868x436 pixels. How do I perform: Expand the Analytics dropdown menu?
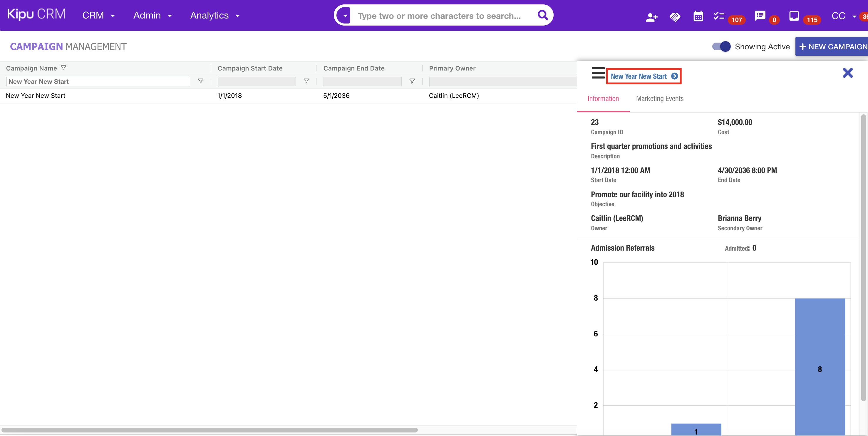click(215, 16)
